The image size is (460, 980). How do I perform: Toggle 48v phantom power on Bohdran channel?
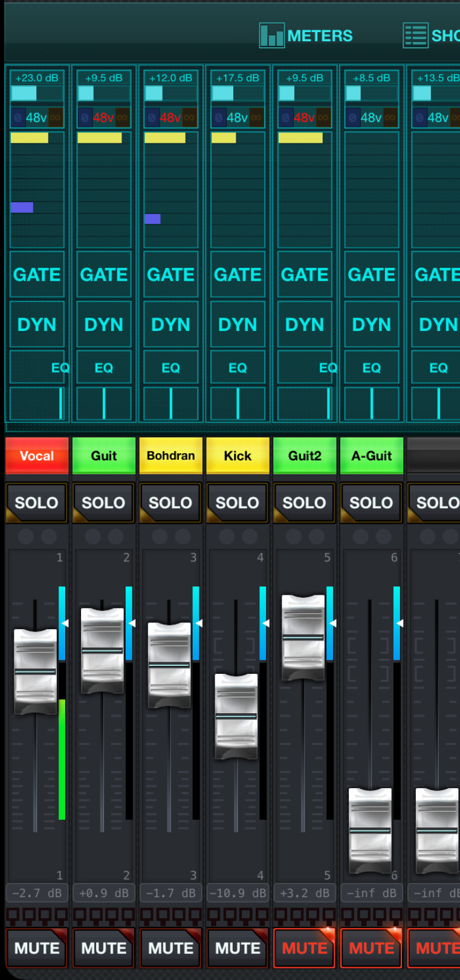click(x=170, y=117)
